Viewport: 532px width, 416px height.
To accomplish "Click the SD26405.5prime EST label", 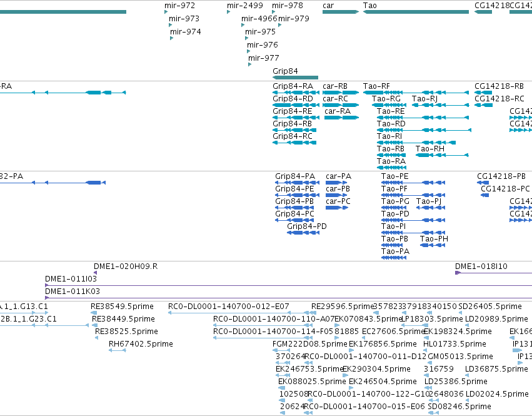I will pyautogui.click(x=490, y=307).
